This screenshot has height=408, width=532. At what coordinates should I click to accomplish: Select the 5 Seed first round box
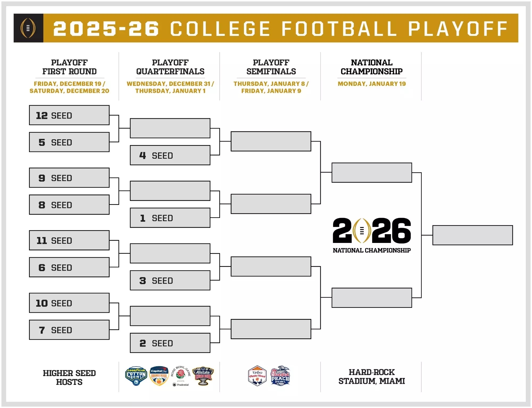pyautogui.click(x=69, y=142)
